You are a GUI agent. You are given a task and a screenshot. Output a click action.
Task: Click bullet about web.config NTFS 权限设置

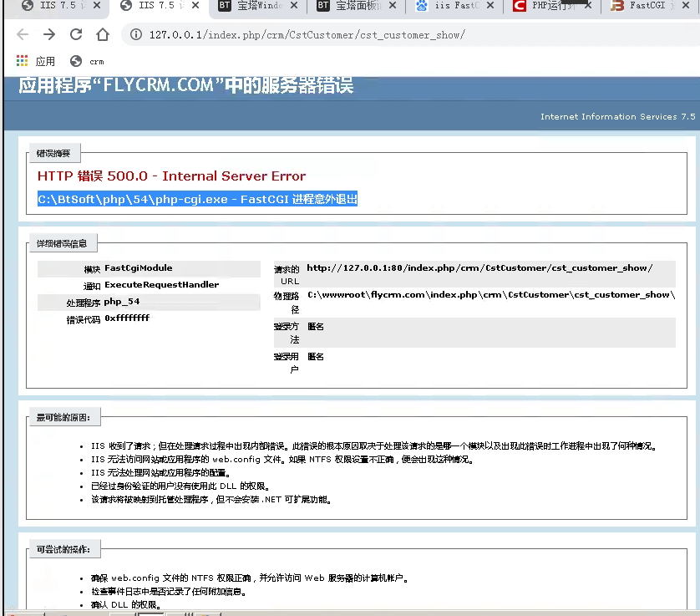click(282, 459)
